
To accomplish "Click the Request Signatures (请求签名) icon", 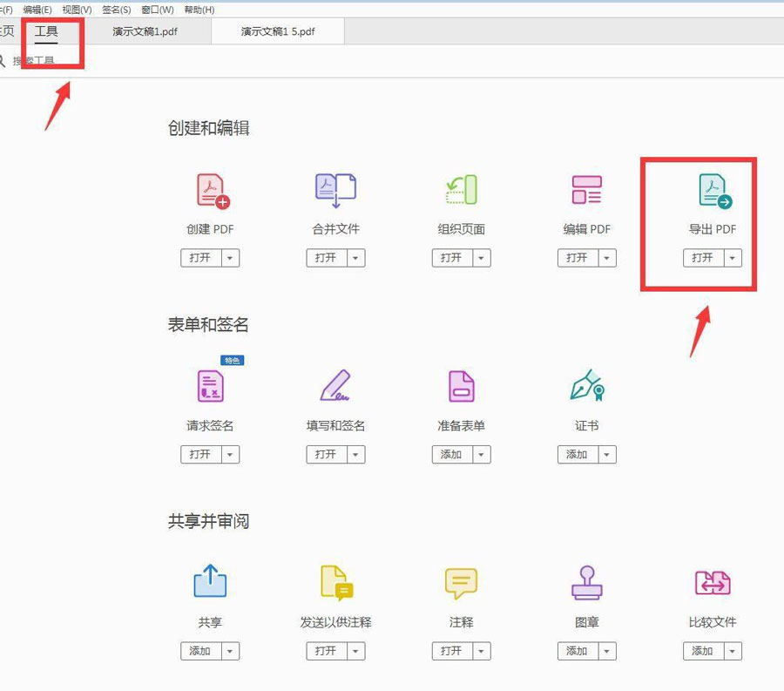I will 211,386.
